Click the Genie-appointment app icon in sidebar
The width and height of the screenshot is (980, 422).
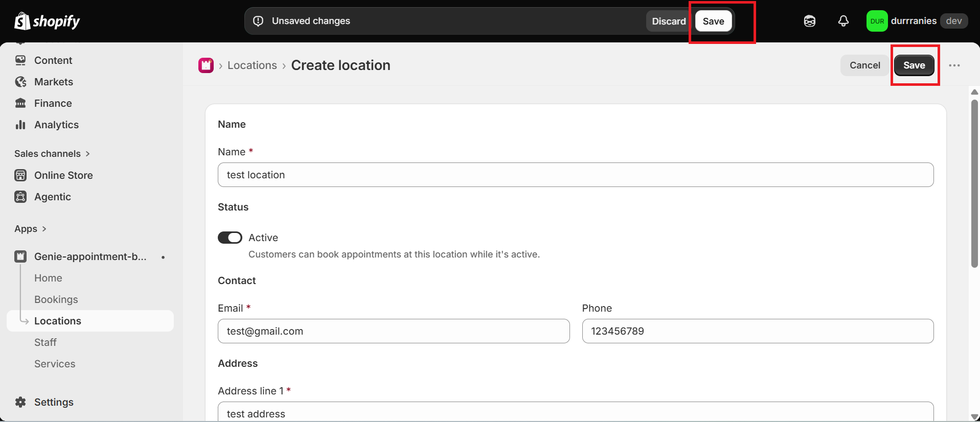point(20,256)
